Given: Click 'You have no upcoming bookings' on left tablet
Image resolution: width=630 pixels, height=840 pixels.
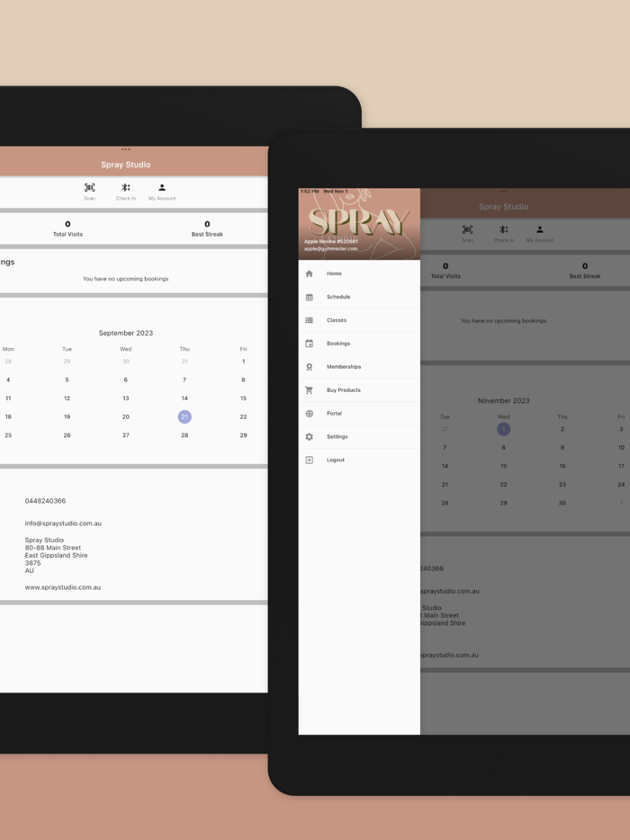Looking at the screenshot, I should 125,279.
